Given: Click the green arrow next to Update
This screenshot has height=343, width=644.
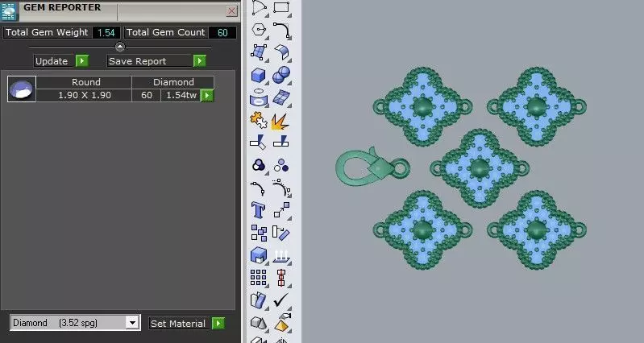Looking at the screenshot, I should tap(81, 61).
